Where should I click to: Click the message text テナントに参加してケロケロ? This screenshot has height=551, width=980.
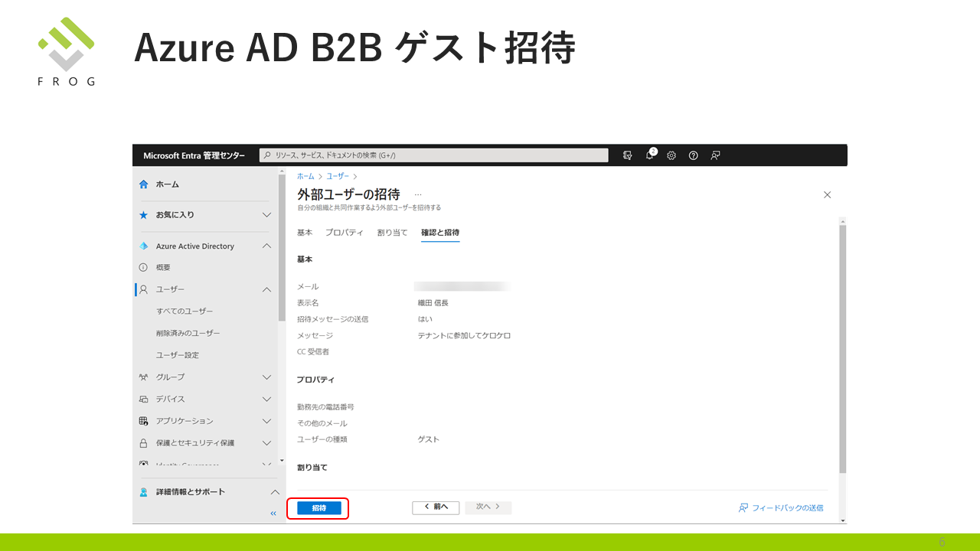pos(464,336)
